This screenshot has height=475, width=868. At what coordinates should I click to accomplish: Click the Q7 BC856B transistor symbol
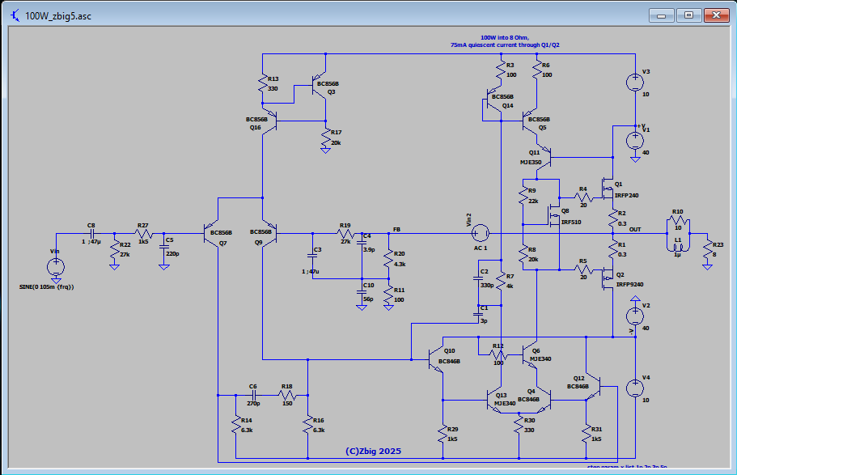211,233
